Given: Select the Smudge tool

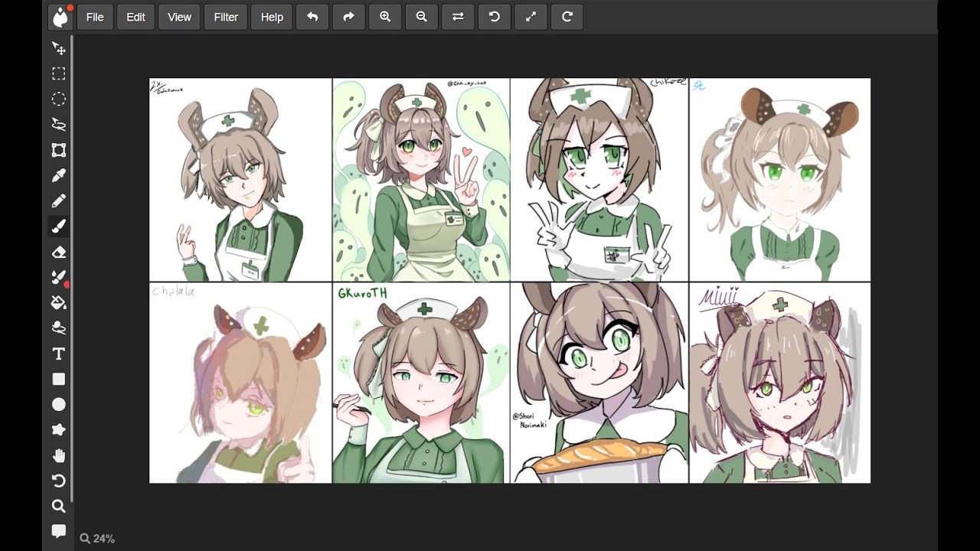Looking at the screenshot, I should pos(58,328).
